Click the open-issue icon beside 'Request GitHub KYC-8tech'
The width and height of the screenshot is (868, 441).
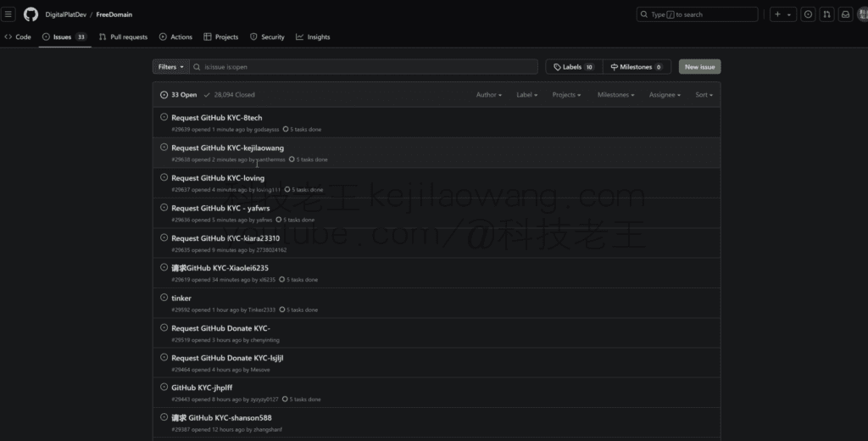(x=164, y=117)
